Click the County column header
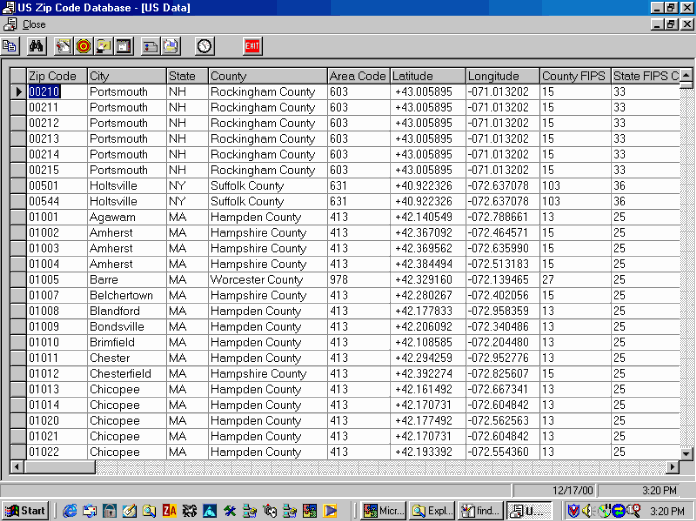Viewport: 696px width, 521px height. pos(267,76)
